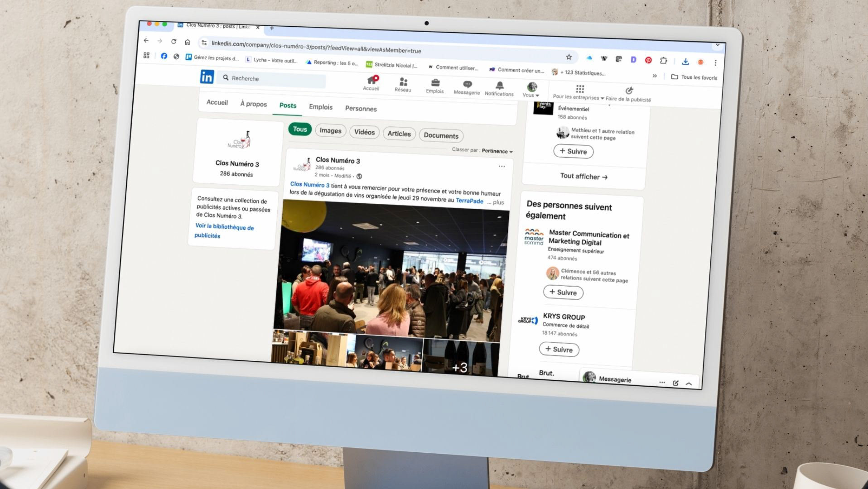Expand the Messagerie panel chevron

coord(689,384)
